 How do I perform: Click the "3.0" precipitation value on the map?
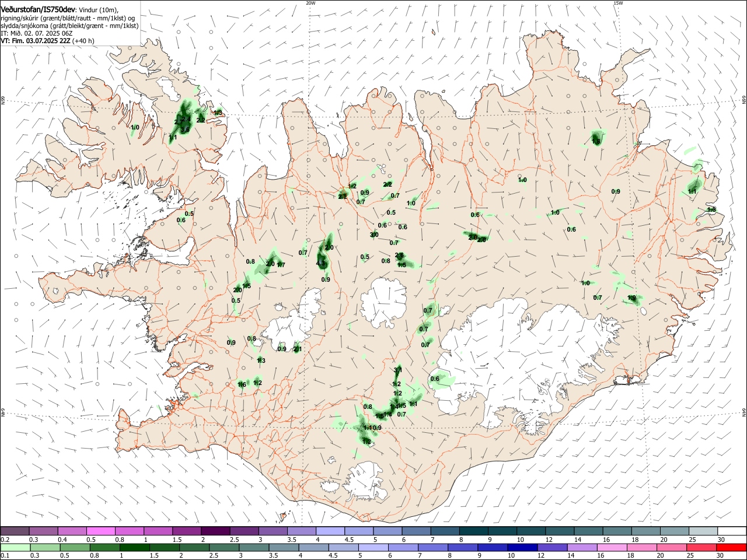click(374, 235)
